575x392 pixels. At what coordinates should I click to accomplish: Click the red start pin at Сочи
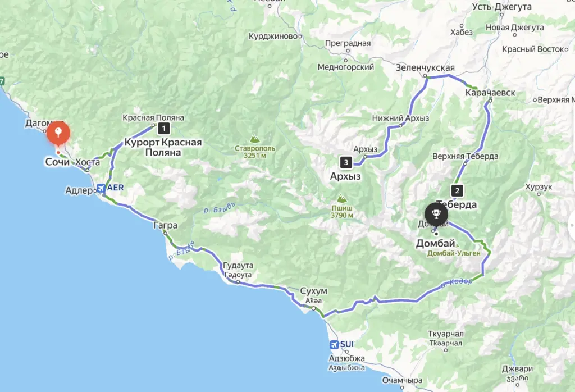pos(58,133)
